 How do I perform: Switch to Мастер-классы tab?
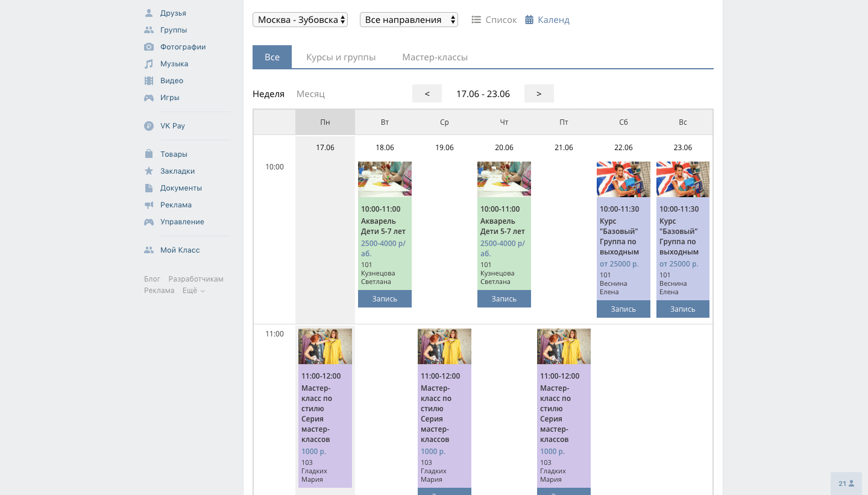click(435, 57)
